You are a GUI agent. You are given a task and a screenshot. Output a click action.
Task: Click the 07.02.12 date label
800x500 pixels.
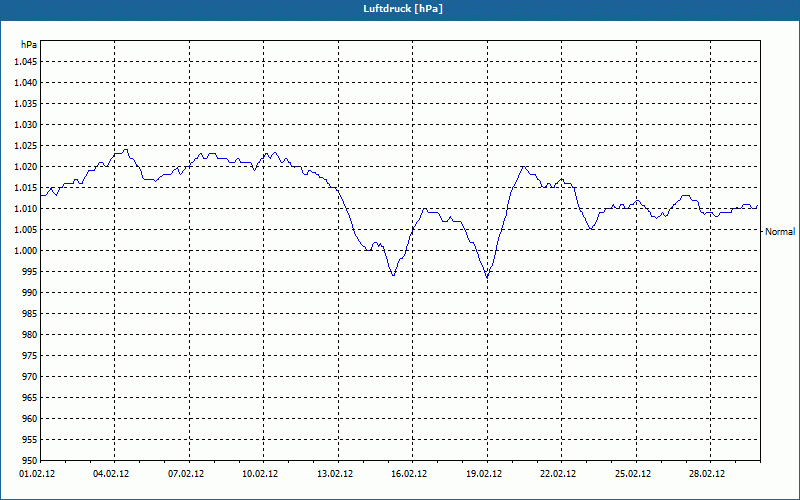tap(186, 474)
